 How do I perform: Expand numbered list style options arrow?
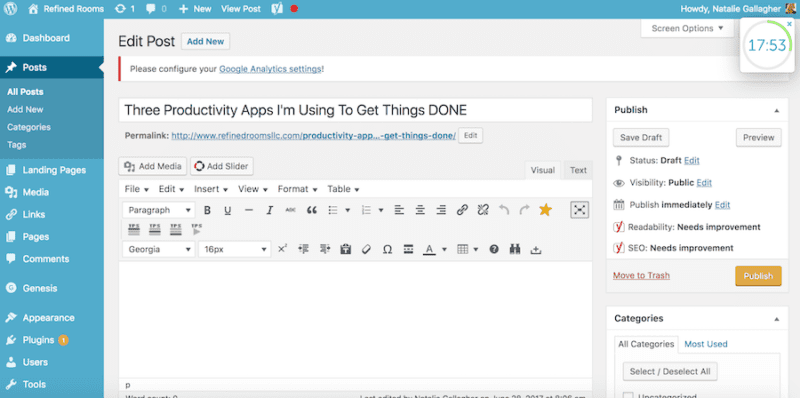click(381, 210)
